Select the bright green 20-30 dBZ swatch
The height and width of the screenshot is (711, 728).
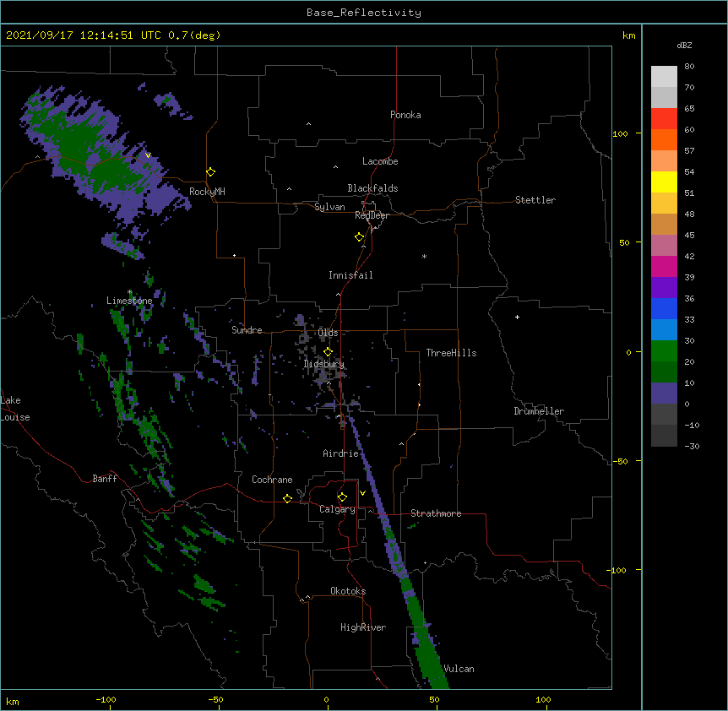pos(664,351)
